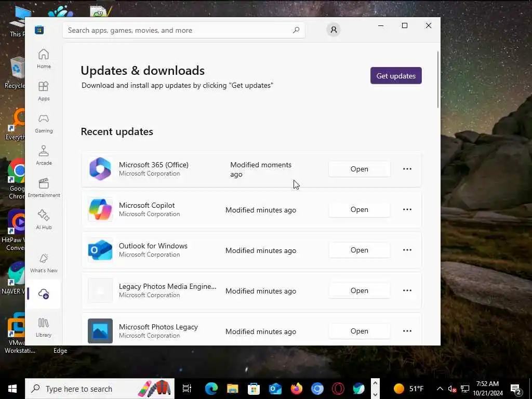
Task: Click the Updates & downloads heading
Action: click(x=143, y=71)
